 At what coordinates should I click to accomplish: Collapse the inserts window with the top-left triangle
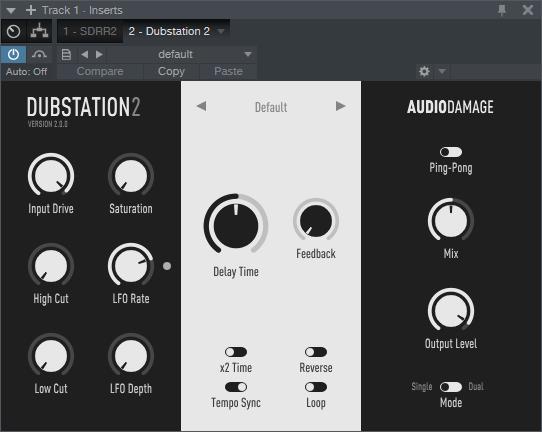11,10
